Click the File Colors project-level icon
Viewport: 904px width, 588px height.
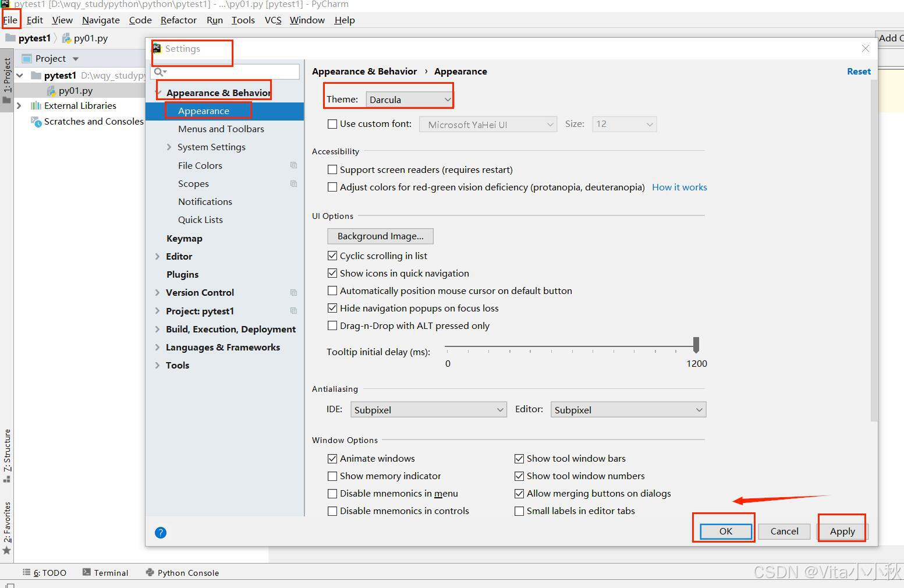(293, 165)
